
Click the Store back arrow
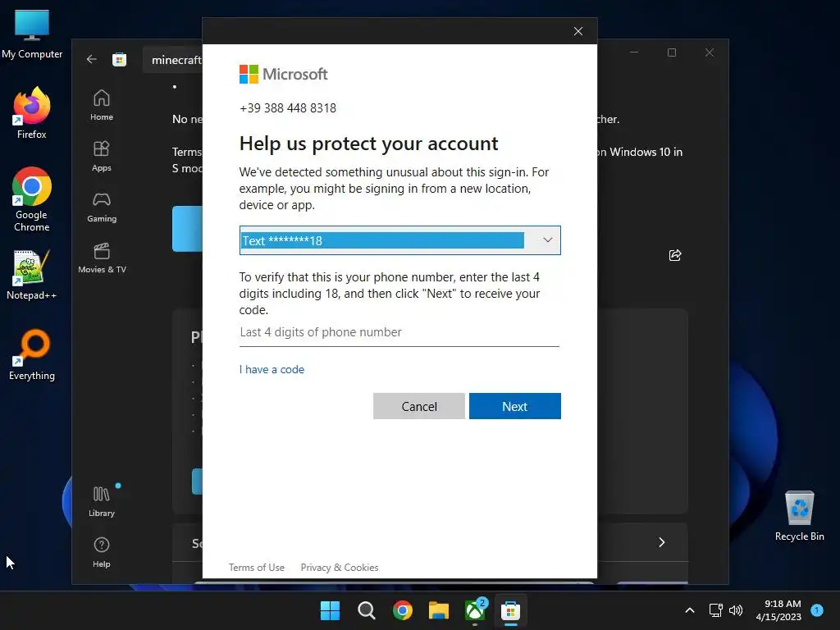(x=92, y=59)
